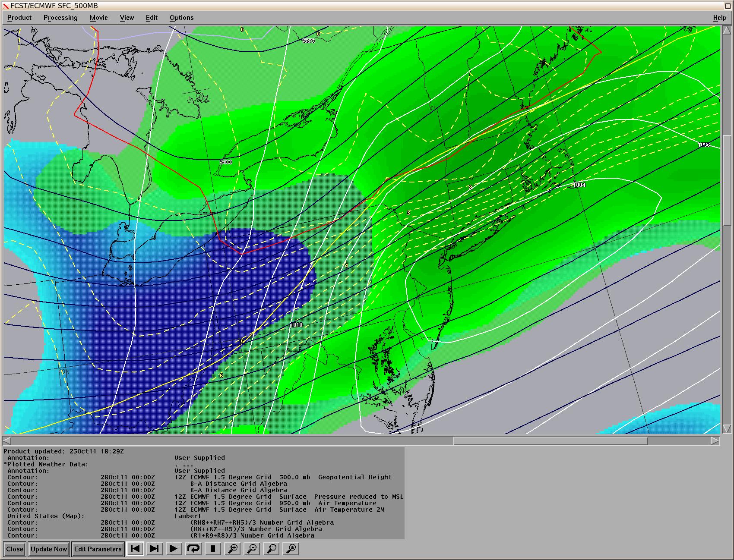Click the vertical scrollbar up arrow

727,31
